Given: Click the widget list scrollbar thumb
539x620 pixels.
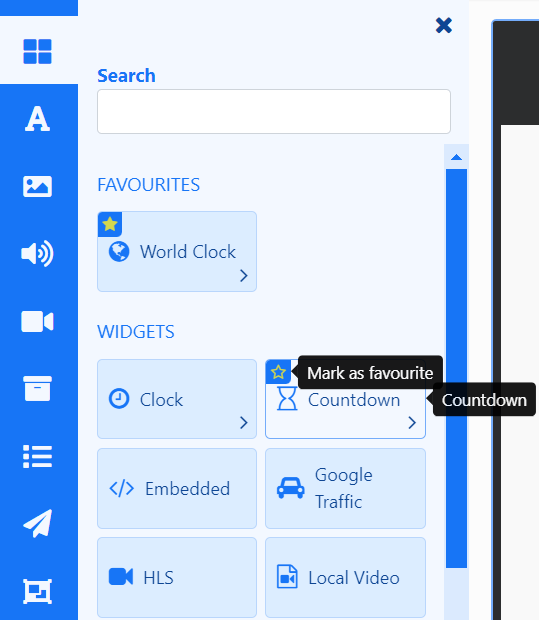Looking at the screenshot, I should pos(456,368).
